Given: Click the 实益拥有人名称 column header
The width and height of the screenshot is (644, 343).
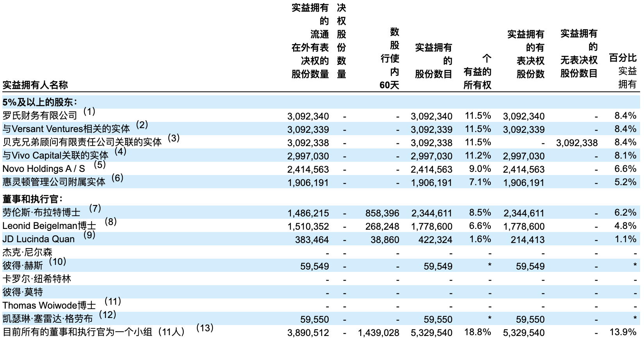Looking at the screenshot, I should (35, 85).
